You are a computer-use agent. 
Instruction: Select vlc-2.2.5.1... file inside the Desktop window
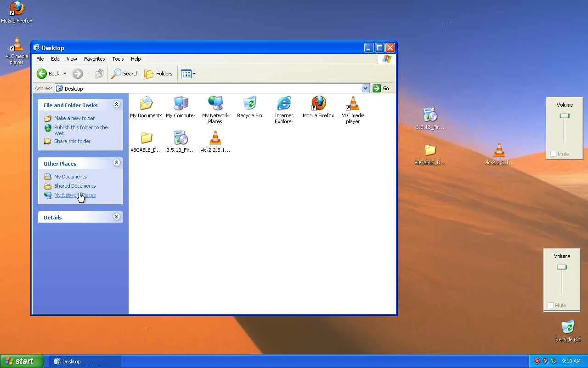coord(215,142)
